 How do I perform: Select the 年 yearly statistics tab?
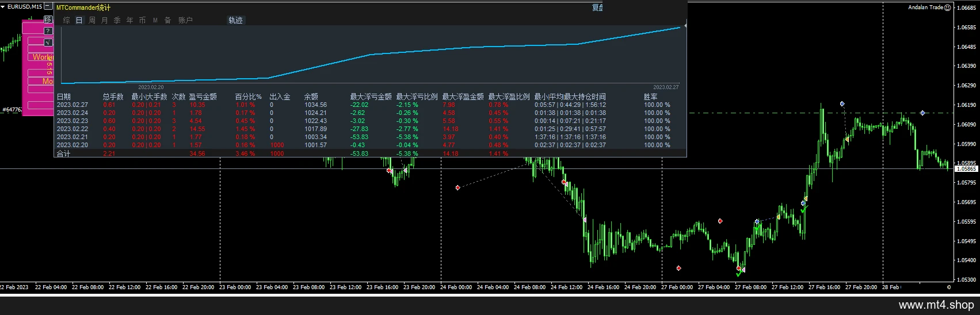[x=130, y=20]
